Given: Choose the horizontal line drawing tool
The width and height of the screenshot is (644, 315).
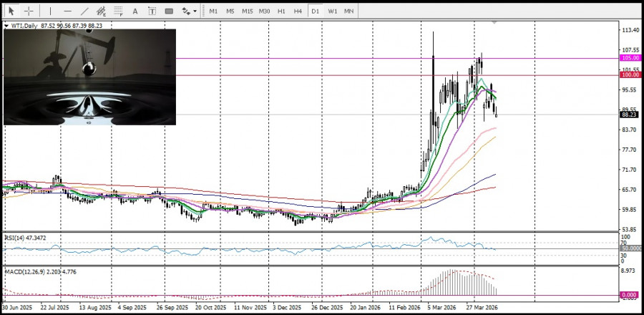Looking at the screenshot, I should pos(67,11).
